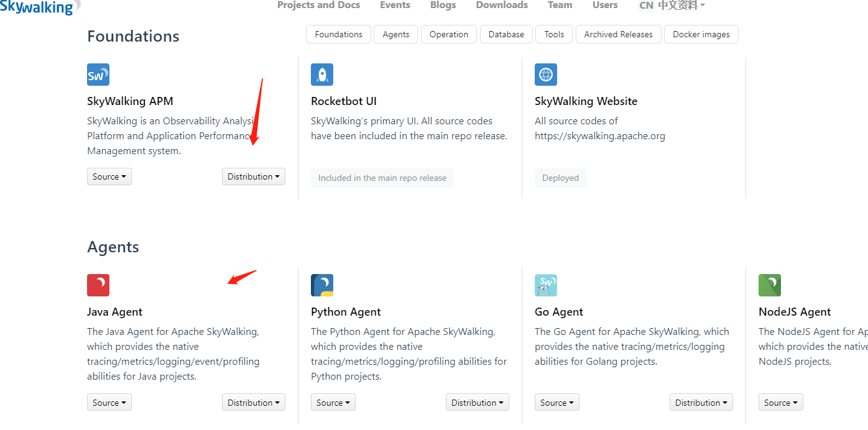Click the SkyWalking logo in the header

pyautogui.click(x=39, y=6)
